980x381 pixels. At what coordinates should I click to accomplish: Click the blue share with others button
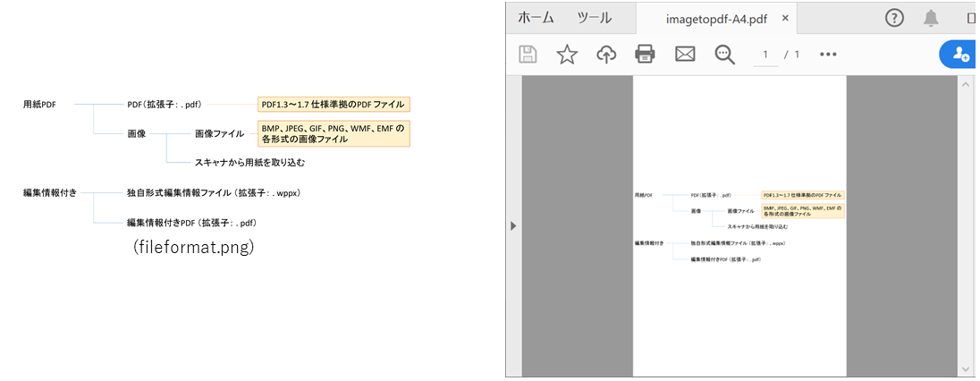point(960,55)
